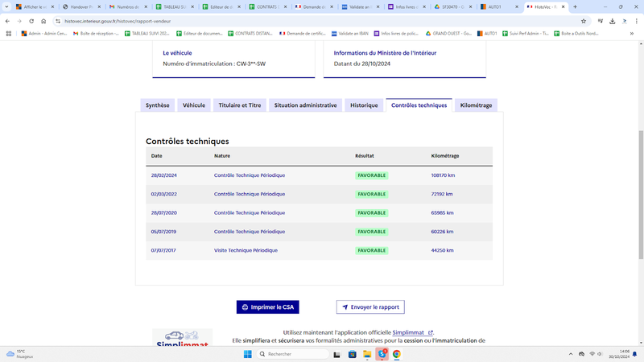Screen dimensions: 644x362
Task: Switch to the Véhicule tab
Action: coord(194,105)
